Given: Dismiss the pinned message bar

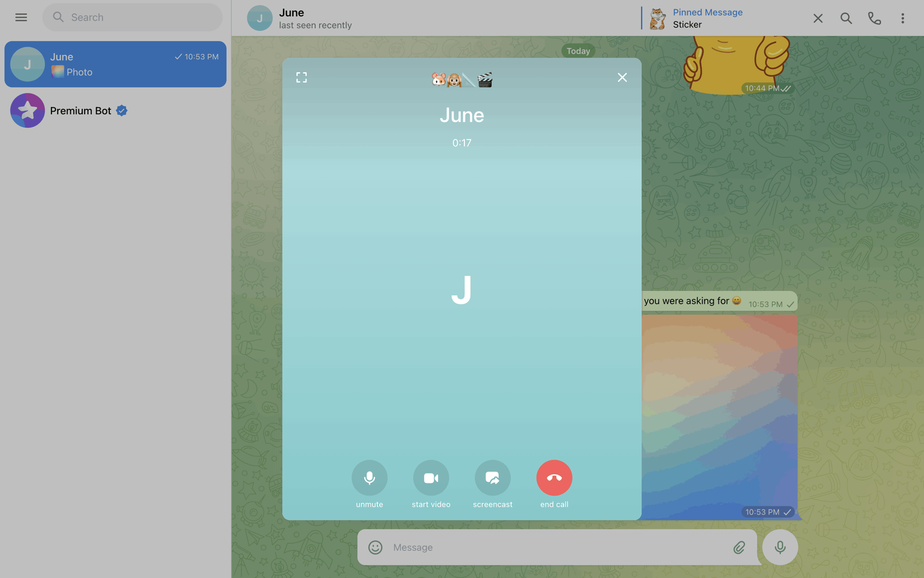Looking at the screenshot, I should coord(818,18).
